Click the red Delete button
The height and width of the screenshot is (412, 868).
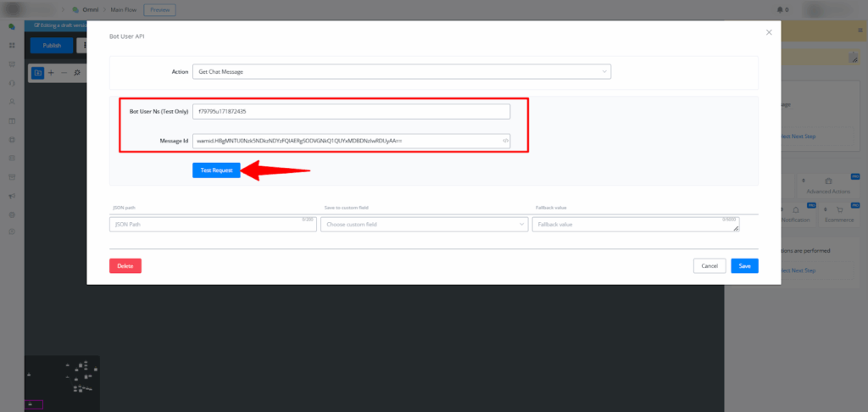tap(125, 265)
